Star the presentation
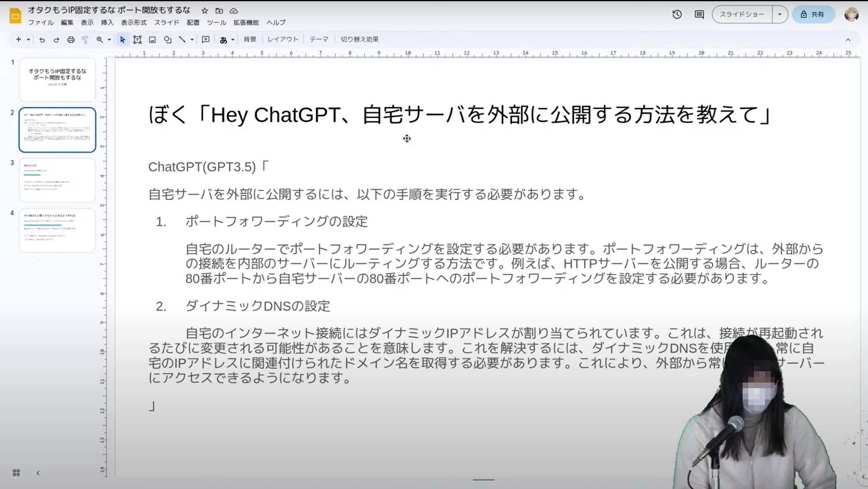Screen dimensions: 868x489 pyautogui.click(x=205, y=11)
